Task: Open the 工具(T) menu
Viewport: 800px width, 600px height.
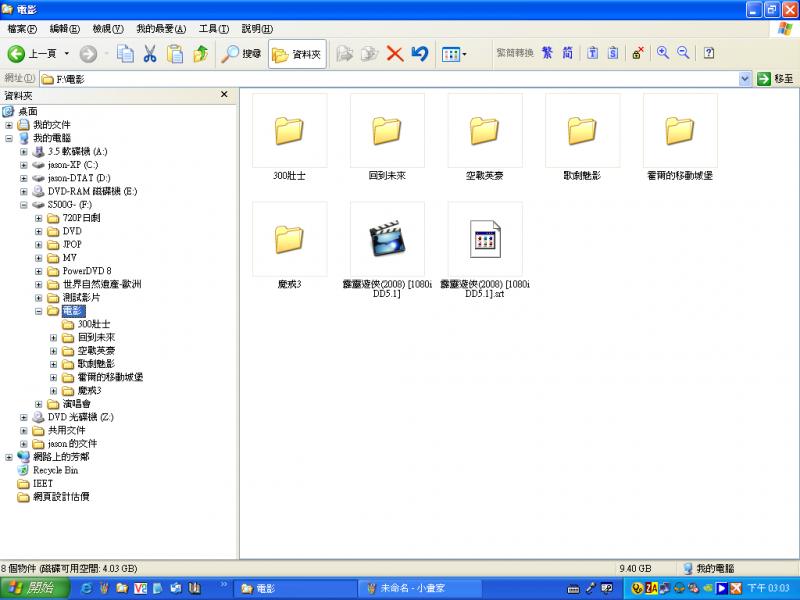Action: click(x=214, y=29)
